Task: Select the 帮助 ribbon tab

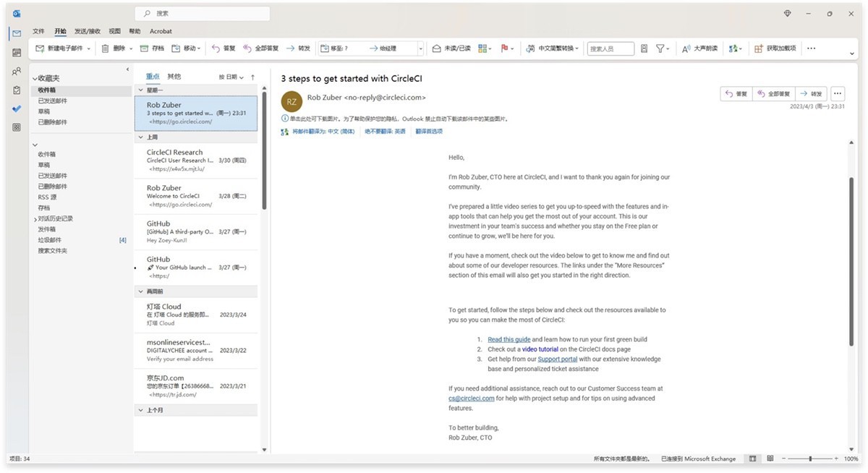Action: (x=135, y=31)
